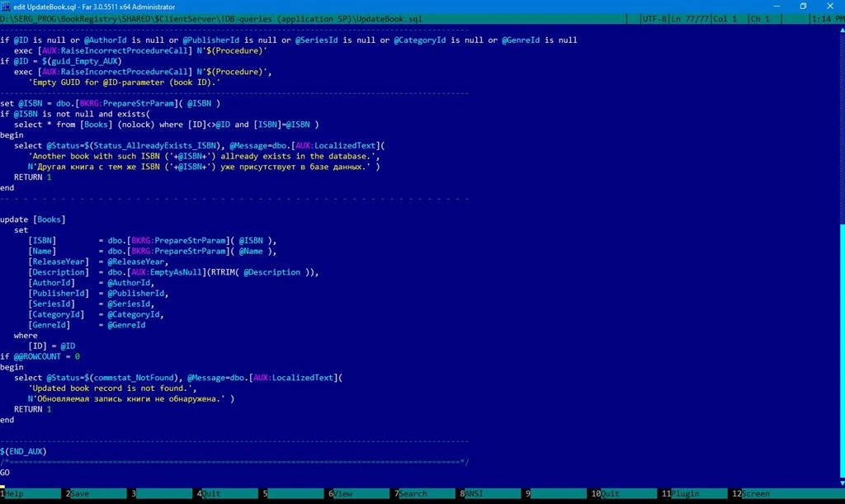This screenshot has width=845, height=504.
Task: Click the Ln 77/77 line indicator
Action: [x=690, y=19]
